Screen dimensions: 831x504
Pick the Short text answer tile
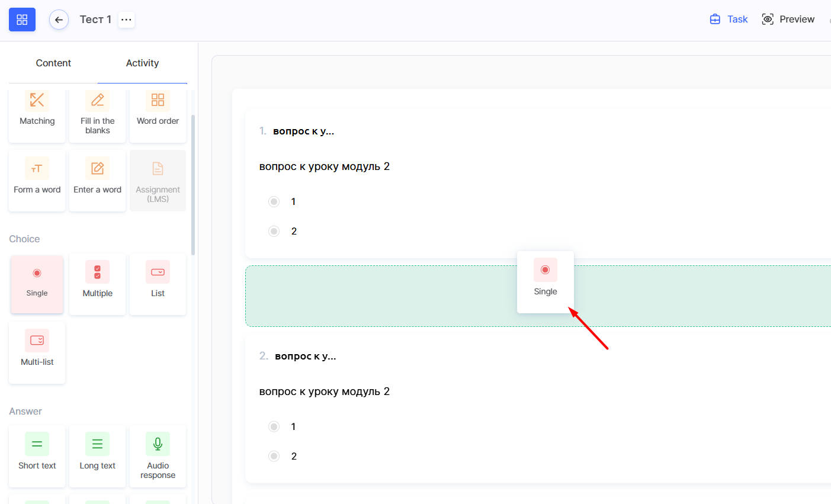37,455
